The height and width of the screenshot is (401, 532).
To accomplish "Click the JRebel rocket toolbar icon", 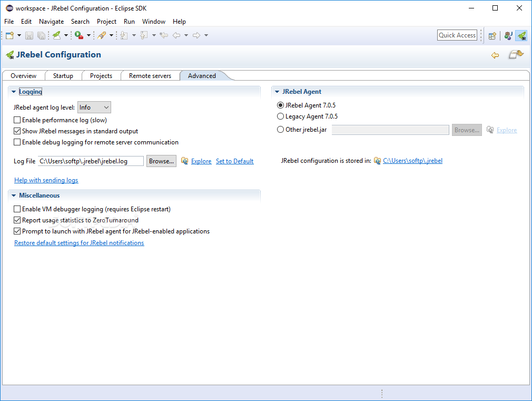I will (x=57, y=35).
